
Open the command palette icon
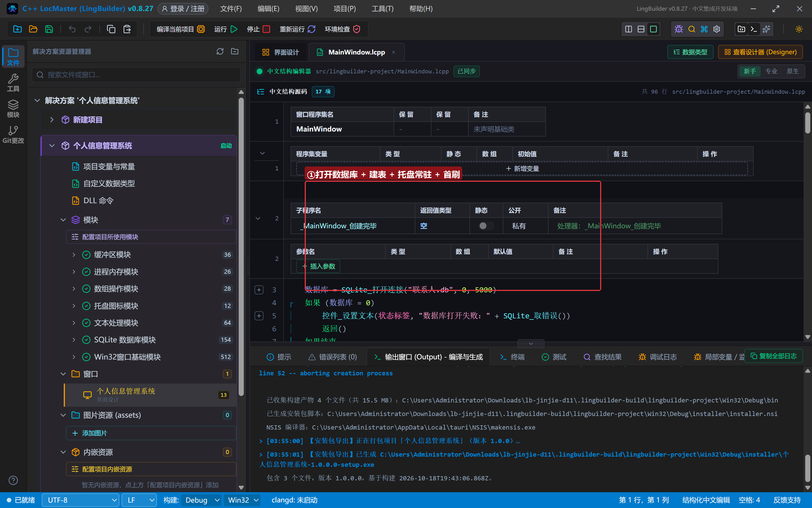pyautogui.click(x=704, y=29)
